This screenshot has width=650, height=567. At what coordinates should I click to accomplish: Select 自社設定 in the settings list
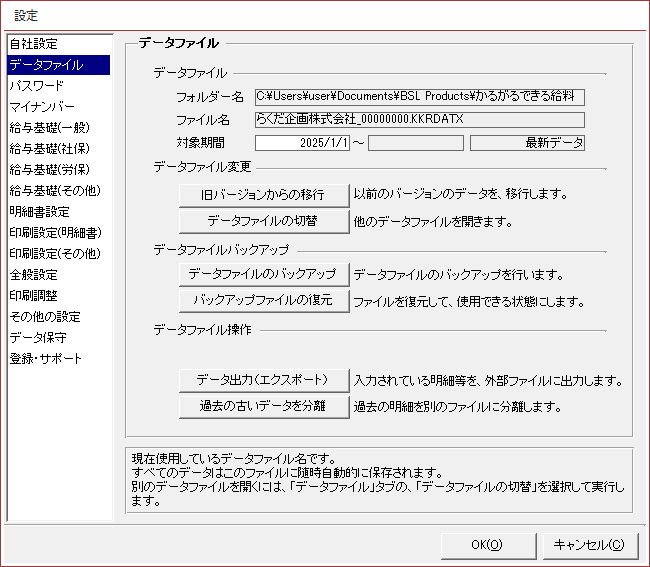coord(34,44)
